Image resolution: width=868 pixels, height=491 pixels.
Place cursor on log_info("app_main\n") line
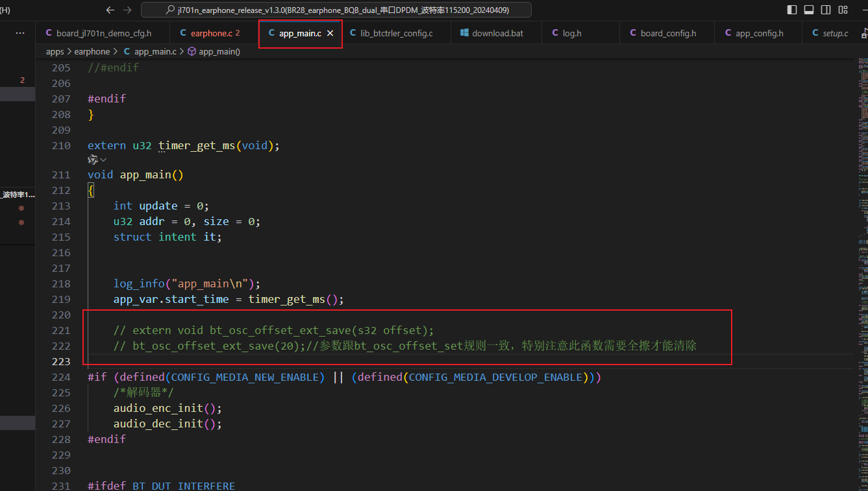coord(186,283)
